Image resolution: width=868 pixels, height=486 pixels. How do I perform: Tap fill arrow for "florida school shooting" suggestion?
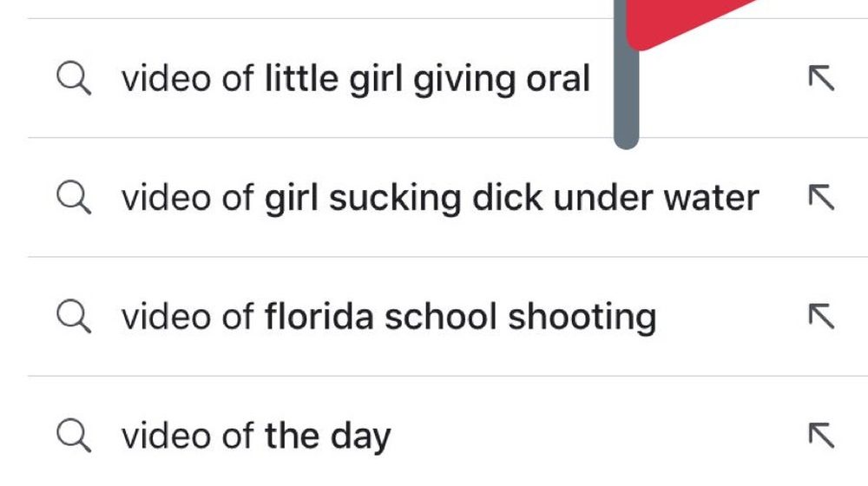coord(821,316)
